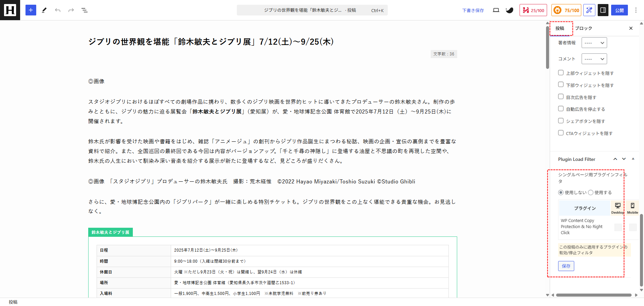Click the first ◎画像 paragraph
The image size is (644, 306).
coord(96,81)
